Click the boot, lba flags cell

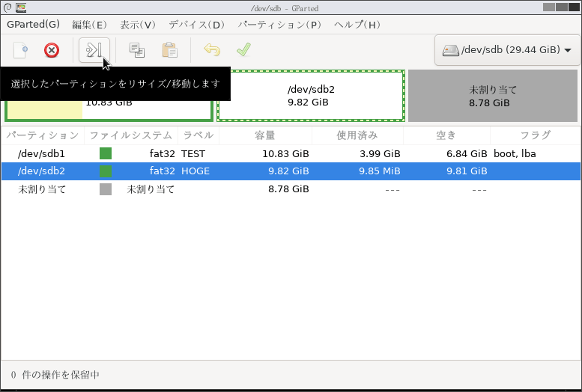coord(515,153)
